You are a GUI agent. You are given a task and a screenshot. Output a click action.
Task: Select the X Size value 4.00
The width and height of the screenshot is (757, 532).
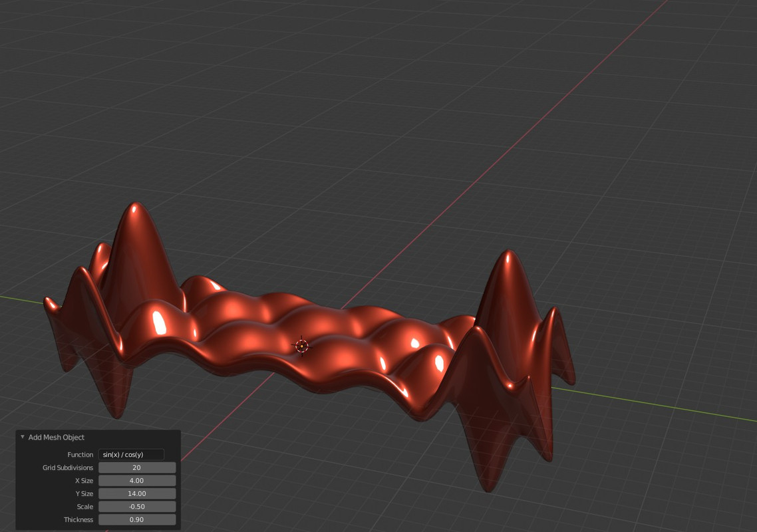(x=136, y=480)
